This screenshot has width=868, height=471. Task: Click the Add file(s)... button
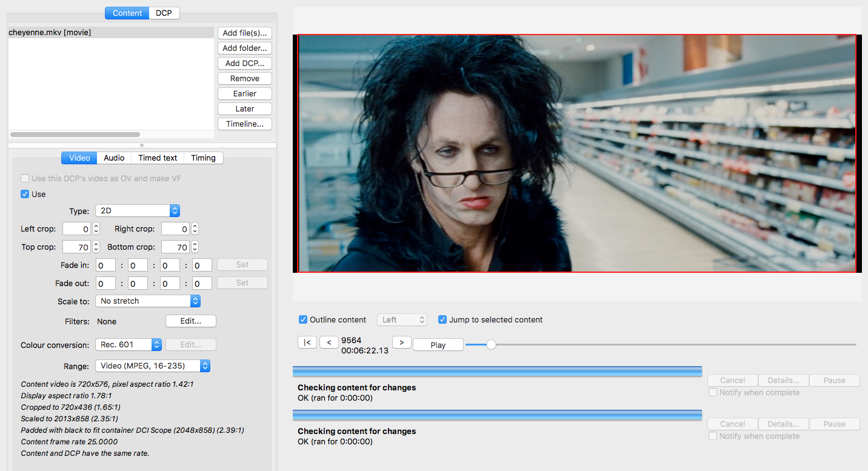click(x=245, y=33)
